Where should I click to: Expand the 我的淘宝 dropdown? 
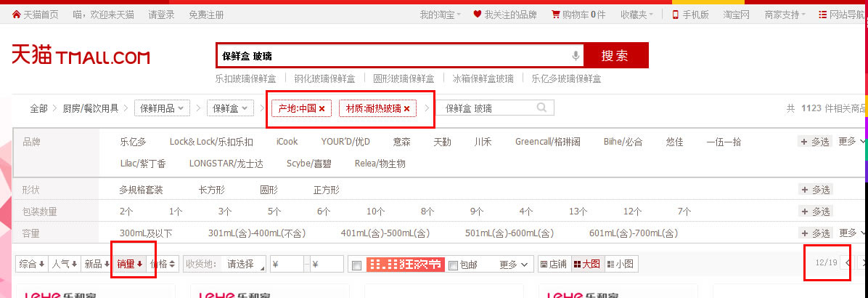click(440, 15)
